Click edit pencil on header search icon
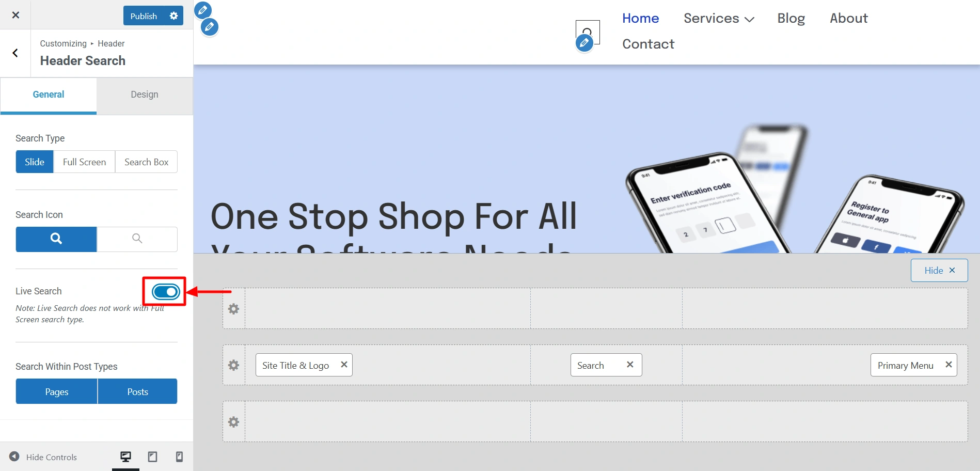Screen dimensions: 980x471 click(x=584, y=43)
